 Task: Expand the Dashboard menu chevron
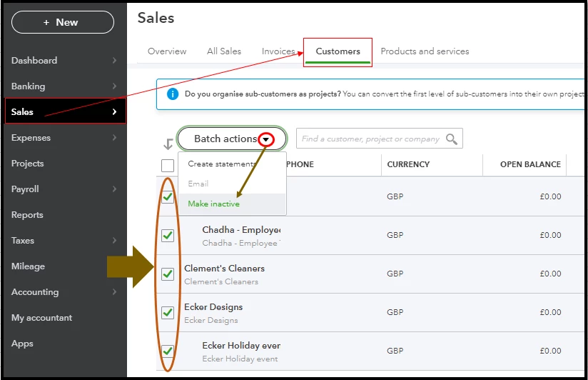coord(114,61)
